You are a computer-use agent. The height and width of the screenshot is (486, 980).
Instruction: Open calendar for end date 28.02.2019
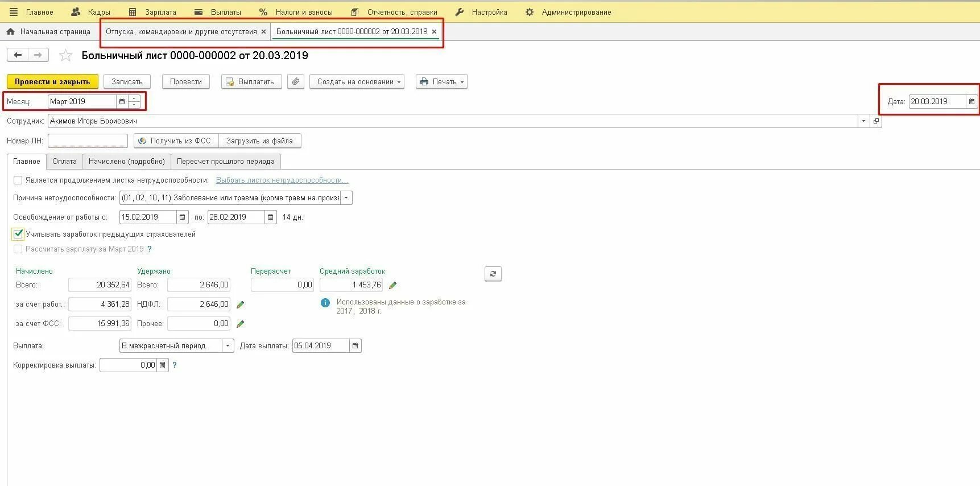coord(271,217)
